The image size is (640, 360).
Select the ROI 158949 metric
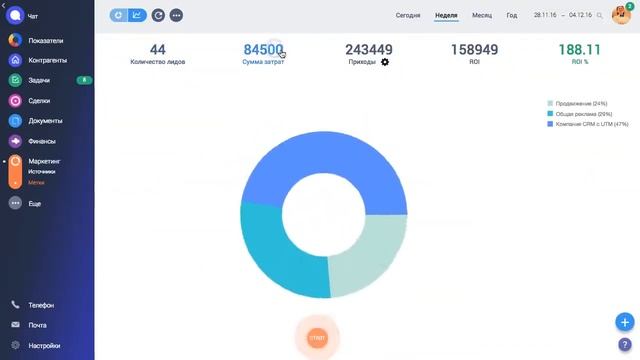[x=474, y=54]
